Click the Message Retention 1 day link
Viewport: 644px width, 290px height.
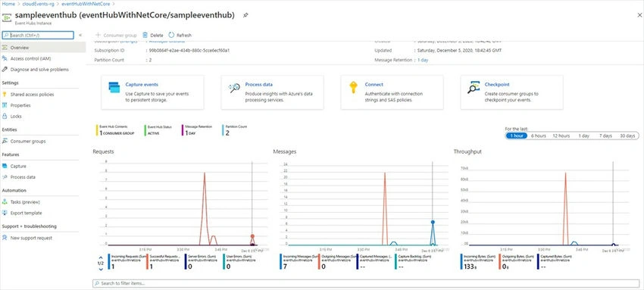tap(423, 60)
